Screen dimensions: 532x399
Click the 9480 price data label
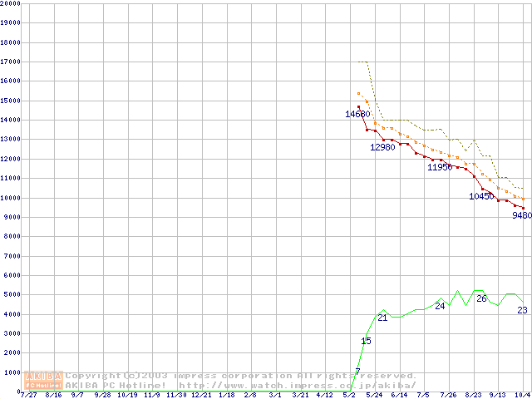click(522, 215)
